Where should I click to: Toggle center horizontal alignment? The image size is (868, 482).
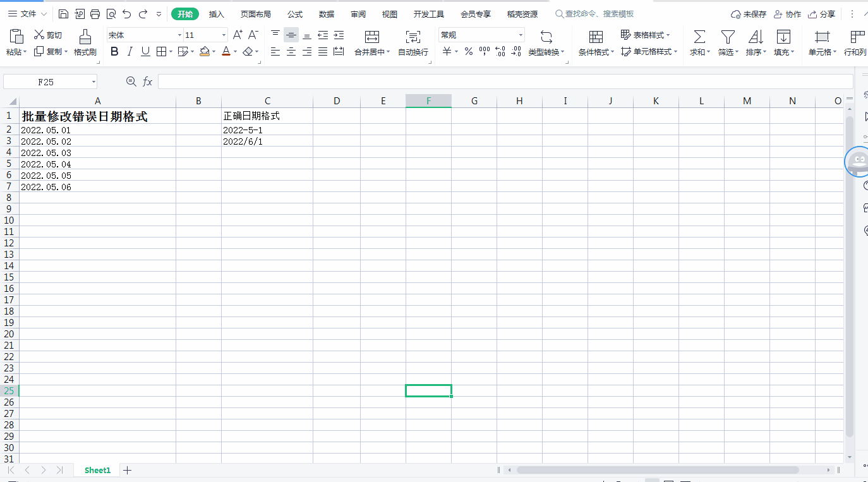(291, 52)
